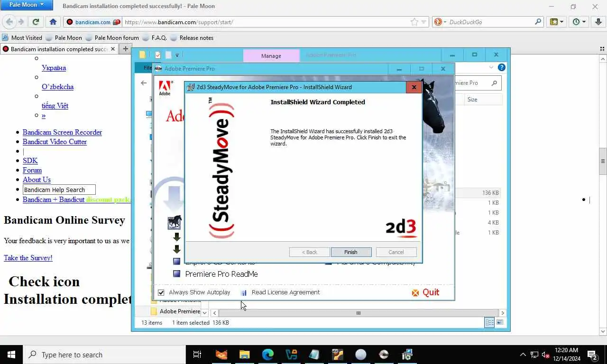Reload the page in Pale Moon
The width and height of the screenshot is (607, 364).
click(x=36, y=22)
